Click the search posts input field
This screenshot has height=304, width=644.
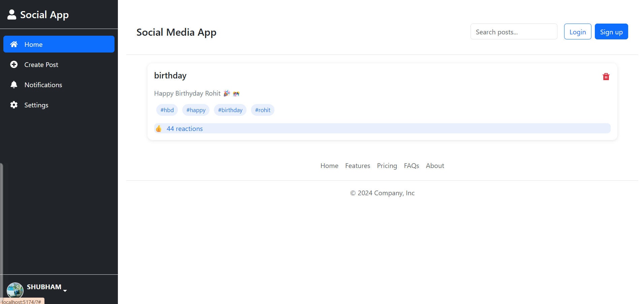(x=514, y=31)
